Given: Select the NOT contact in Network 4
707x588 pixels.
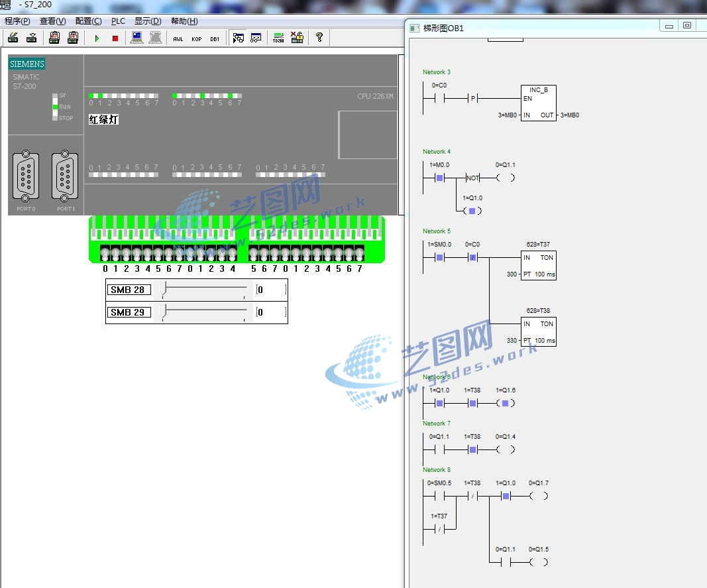Looking at the screenshot, I should click(472, 178).
